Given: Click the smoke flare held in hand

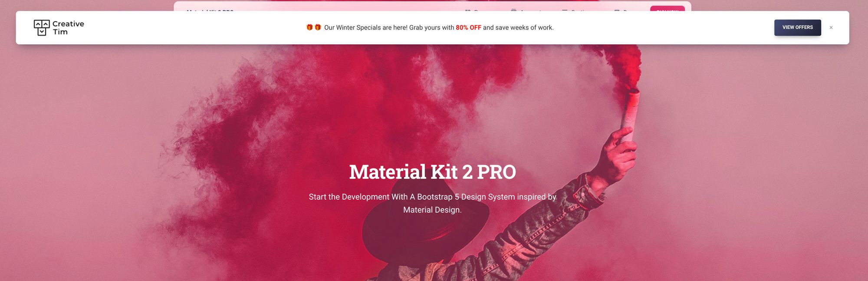Looking at the screenshot, I should point(629,114).
